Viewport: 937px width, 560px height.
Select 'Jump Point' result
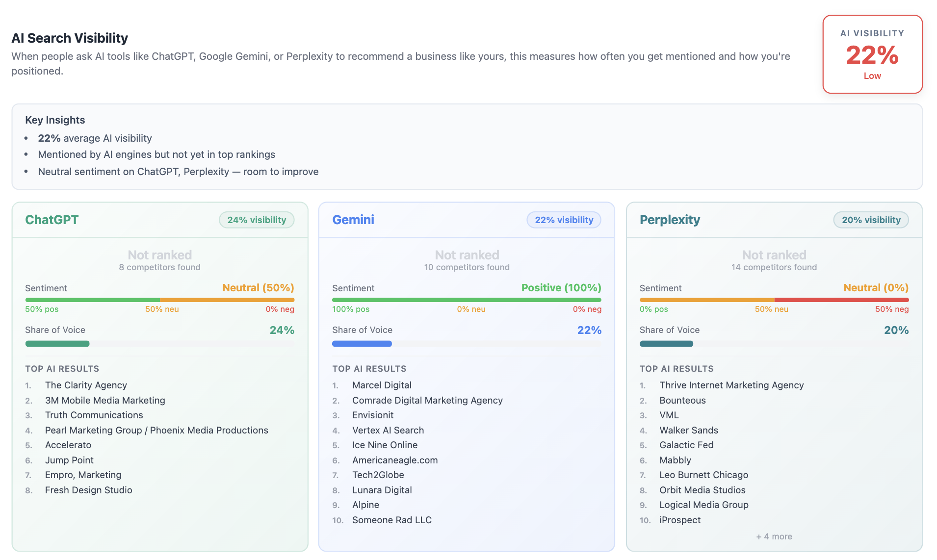pyautogui.click(x=69, y=460)
